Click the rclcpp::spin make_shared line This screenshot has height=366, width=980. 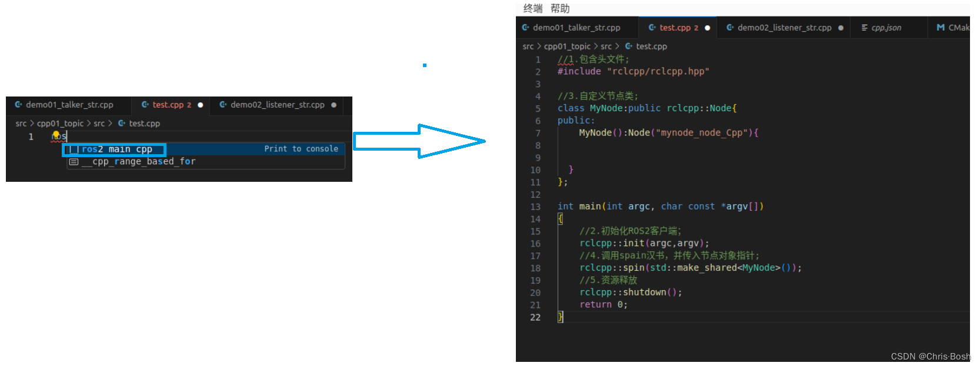click(x=691, y=268)
